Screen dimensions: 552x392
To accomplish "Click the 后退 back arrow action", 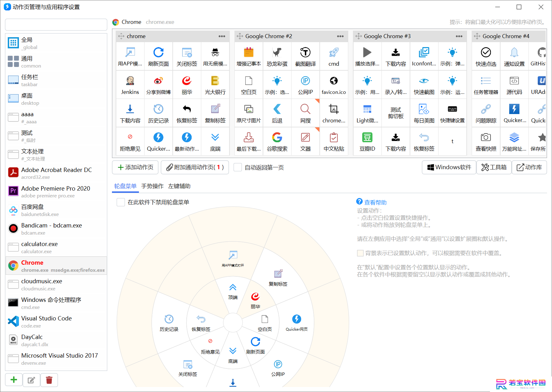I will (x=277, y=113).
